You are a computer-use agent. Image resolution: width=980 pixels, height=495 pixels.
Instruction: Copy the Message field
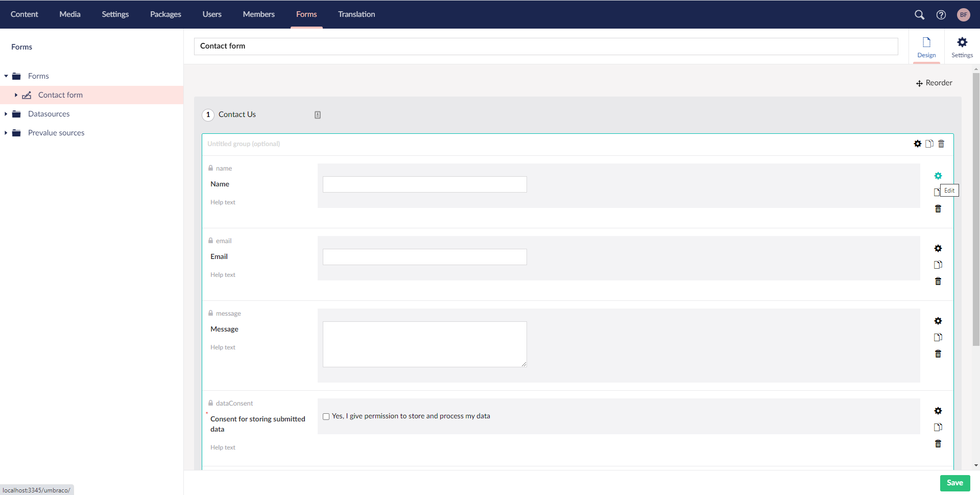(938, 337)
